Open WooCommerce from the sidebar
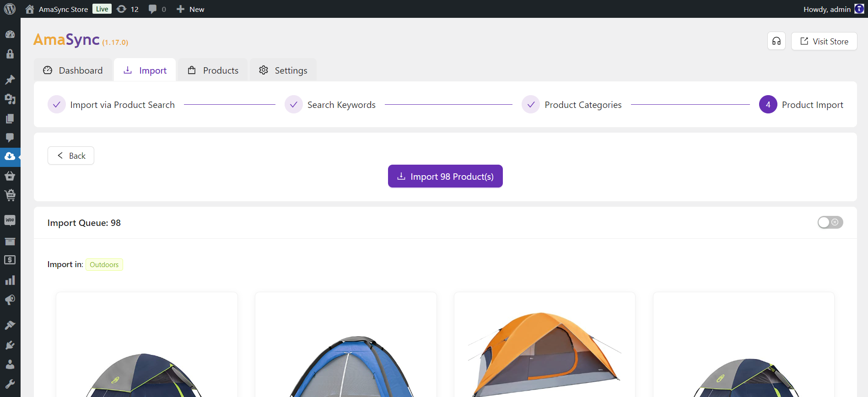The width and height of the screenshot is (868, 397). (x=10, y=220)
